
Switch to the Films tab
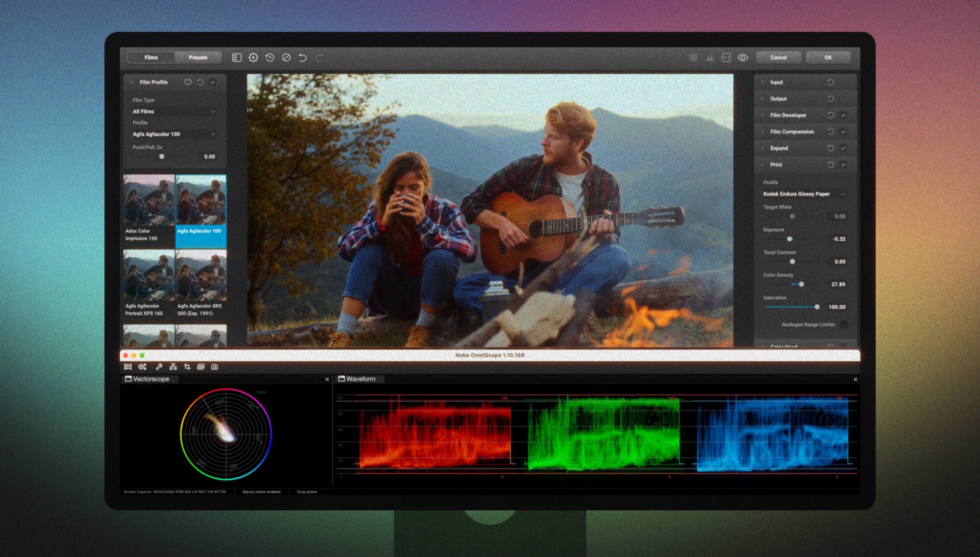(x=151, y=58)
